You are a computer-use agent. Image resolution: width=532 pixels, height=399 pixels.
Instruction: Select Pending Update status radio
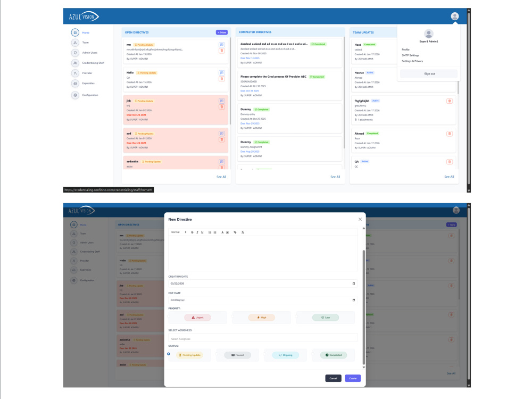(169, 354)
